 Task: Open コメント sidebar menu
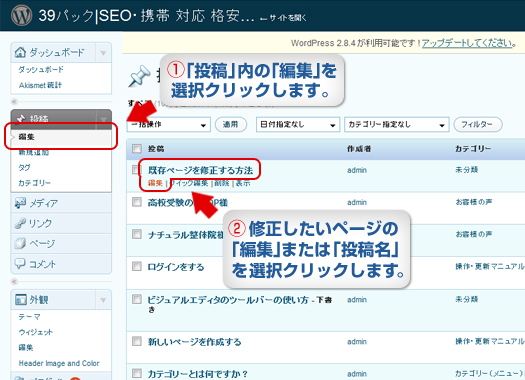tap(43, 264)
